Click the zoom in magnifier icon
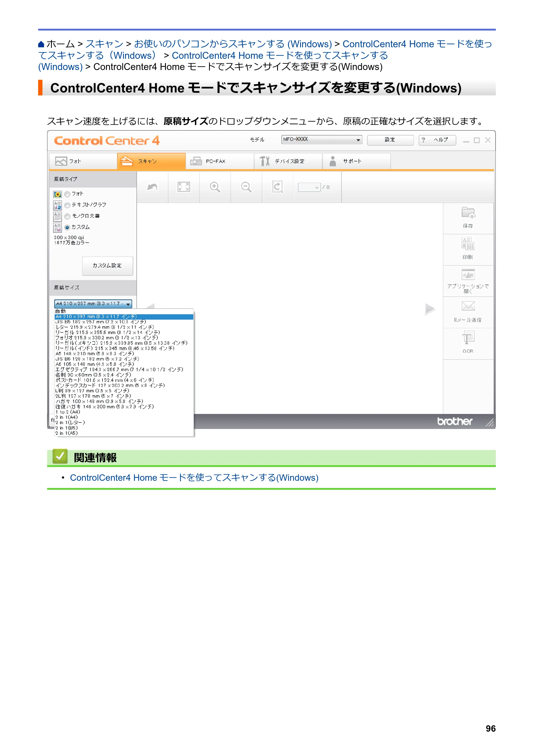The height and width of the screenshot is (756, 534). click(215, 187)
